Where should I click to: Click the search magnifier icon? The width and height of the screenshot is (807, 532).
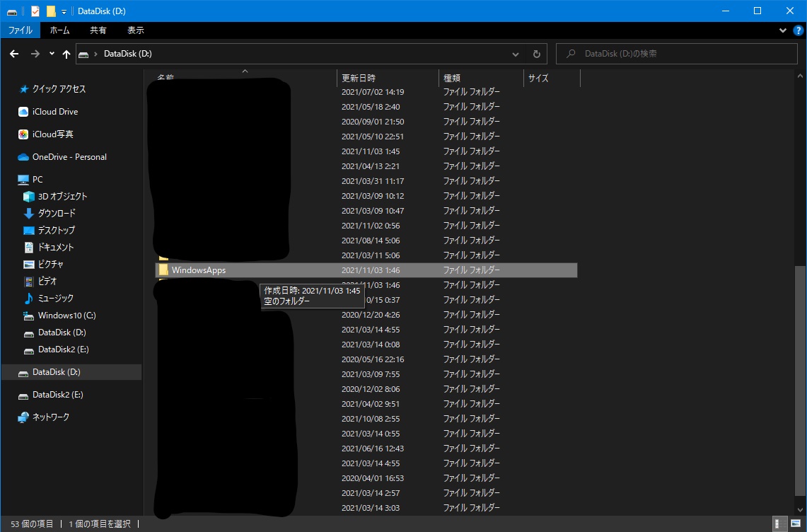(571, 54)
